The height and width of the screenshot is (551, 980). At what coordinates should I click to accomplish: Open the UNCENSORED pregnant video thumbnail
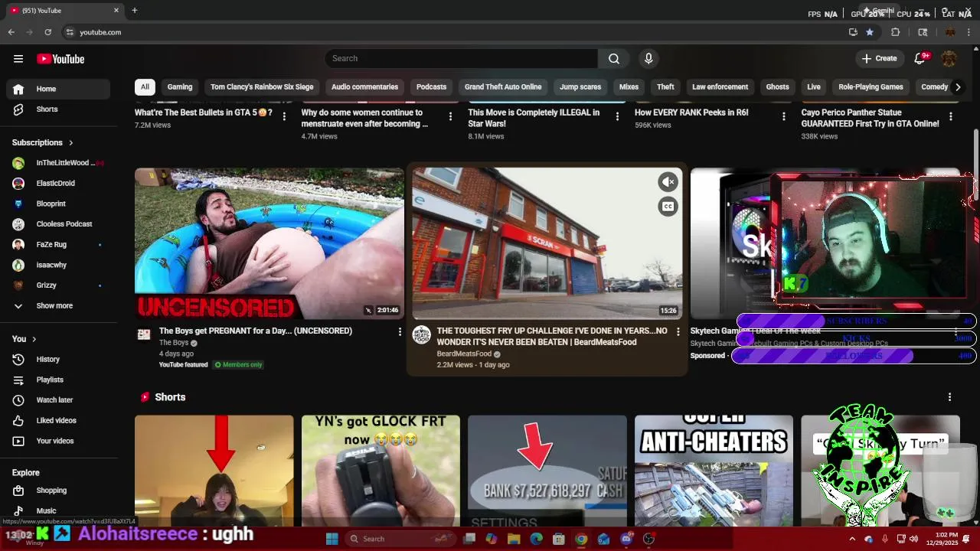point(269,243)
